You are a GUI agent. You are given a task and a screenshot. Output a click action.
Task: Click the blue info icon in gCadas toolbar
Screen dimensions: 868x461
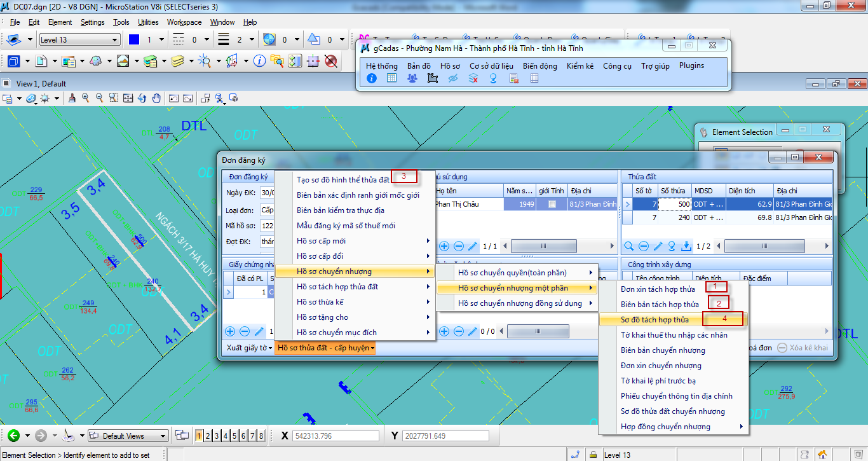pyautogui.click(x=372, y=78)
